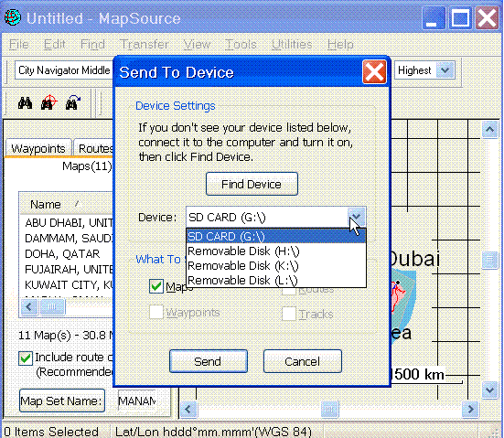Screen dimensions: 504x438
Task: Open the Transfer menu
Action: (144, 44)
